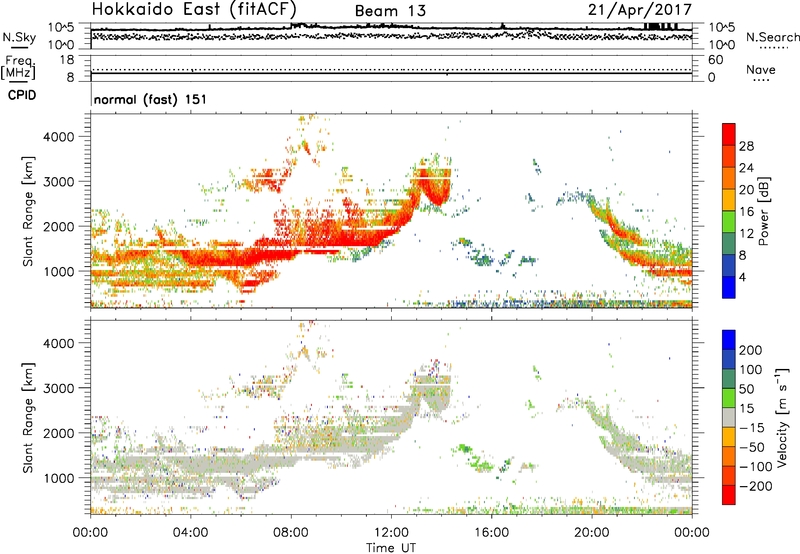Click the "-15" tick on Velocity colorbar
800x554 pixels.
click(x=752, y=427)
